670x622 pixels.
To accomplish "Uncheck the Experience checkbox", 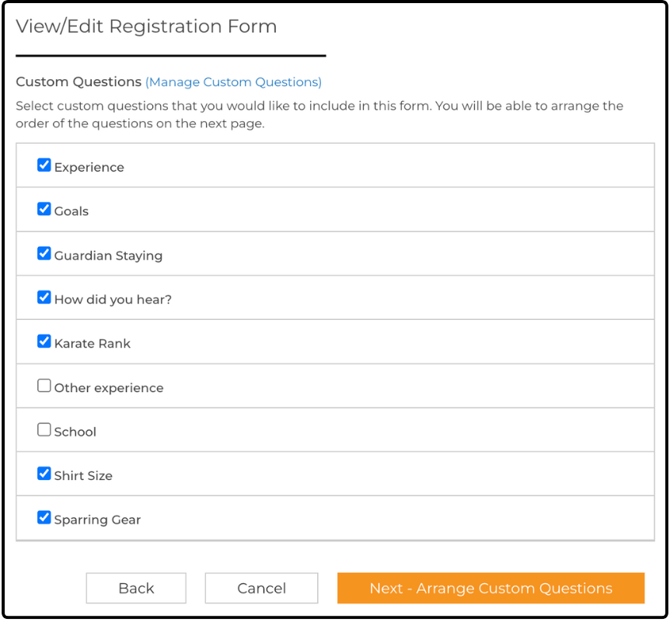I will tap(44, 165).
